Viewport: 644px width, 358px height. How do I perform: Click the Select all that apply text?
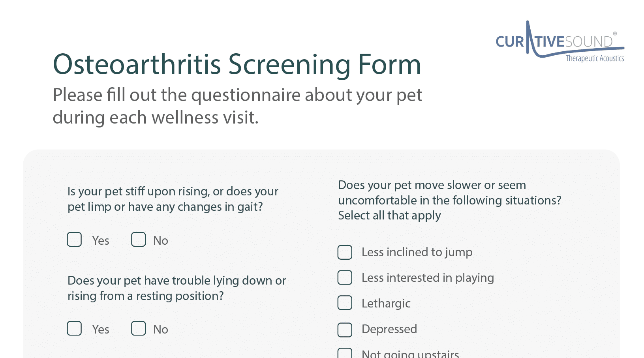point(389,216)
